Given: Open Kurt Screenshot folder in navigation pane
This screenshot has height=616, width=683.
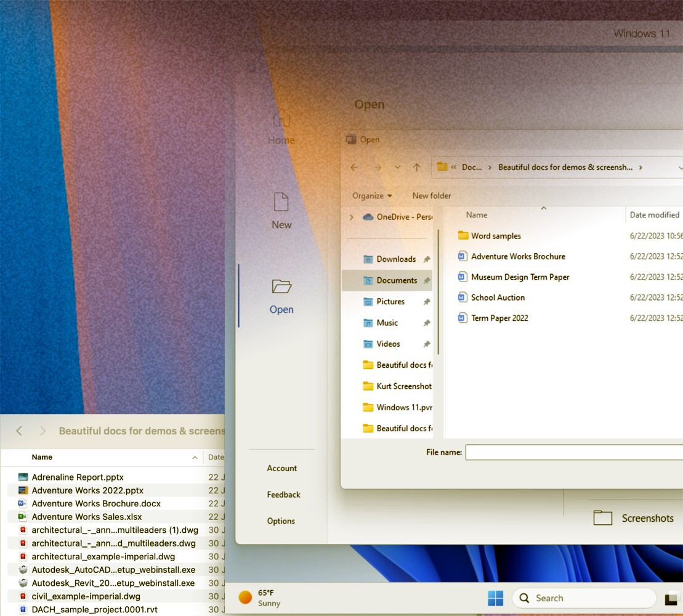Looking at the screenshot, I should click(397, 386).
